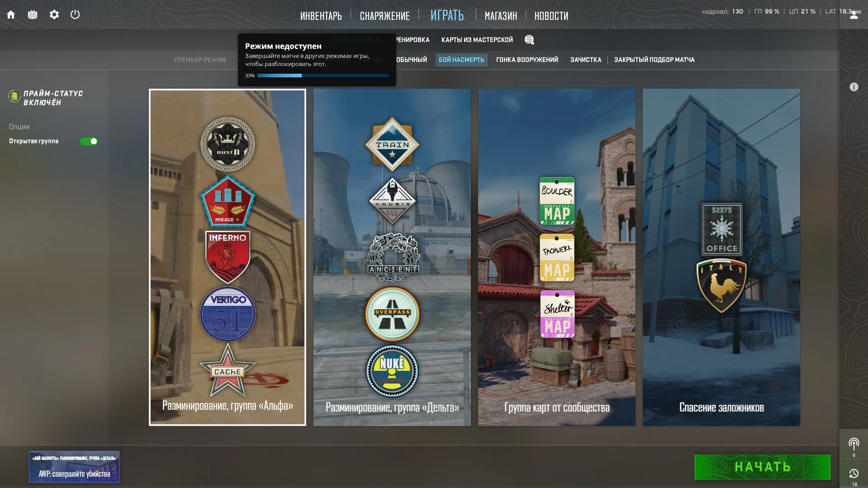Select the Office map badge
This screenshot has width=868, height=488.
(x=721, y=229)
